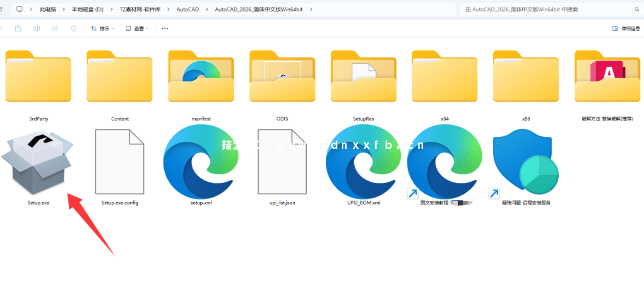Click the paste icon in the toolbar

click(18, 28)
